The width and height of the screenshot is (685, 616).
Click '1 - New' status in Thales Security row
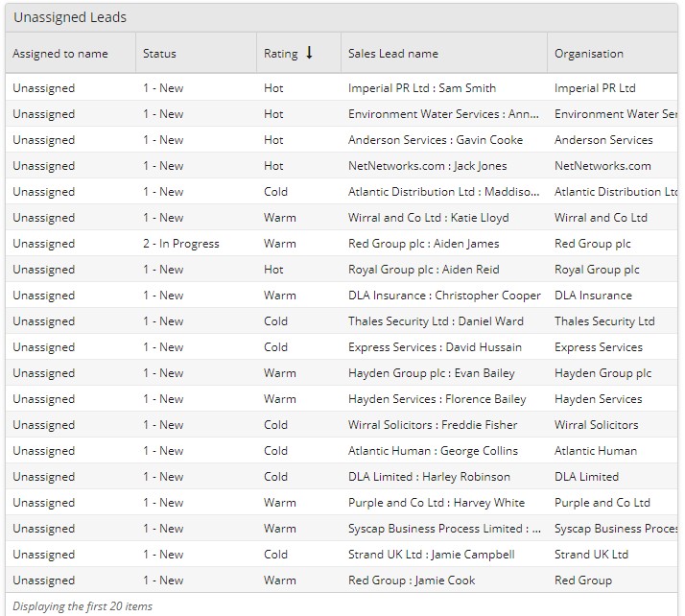pyautogui.click(x=163, y=321)
